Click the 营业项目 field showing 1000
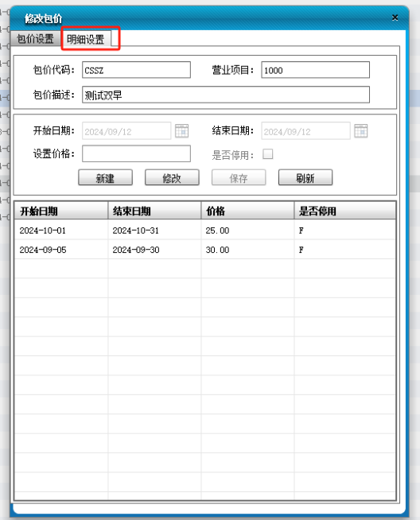 [x=316, y=70]
